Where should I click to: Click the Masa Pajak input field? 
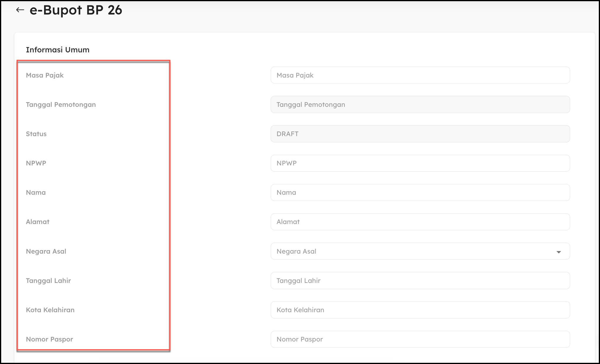420,75
